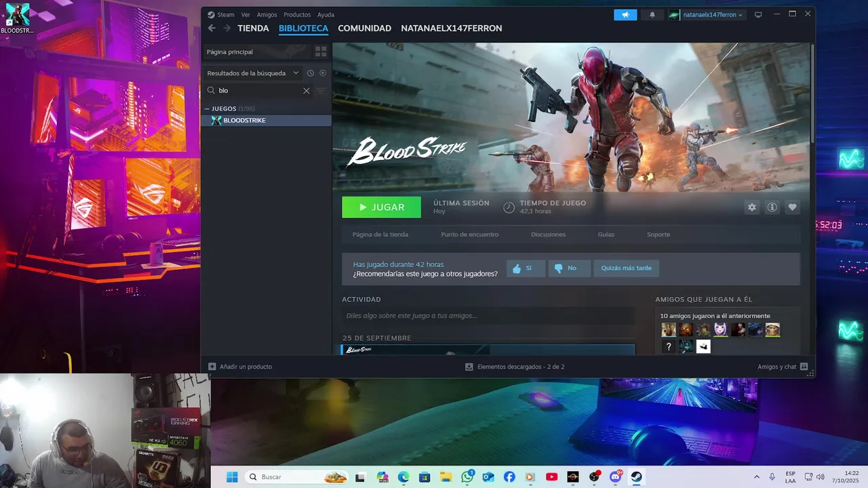The height and width of the screenshot is (488, 868).
Task: Open the NATANAELX147FERRON profile tab
Action: (x=451, y=28)
